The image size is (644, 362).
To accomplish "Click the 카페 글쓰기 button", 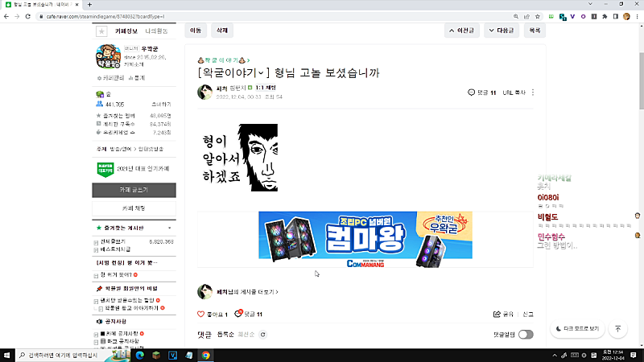I will point(134,190).
